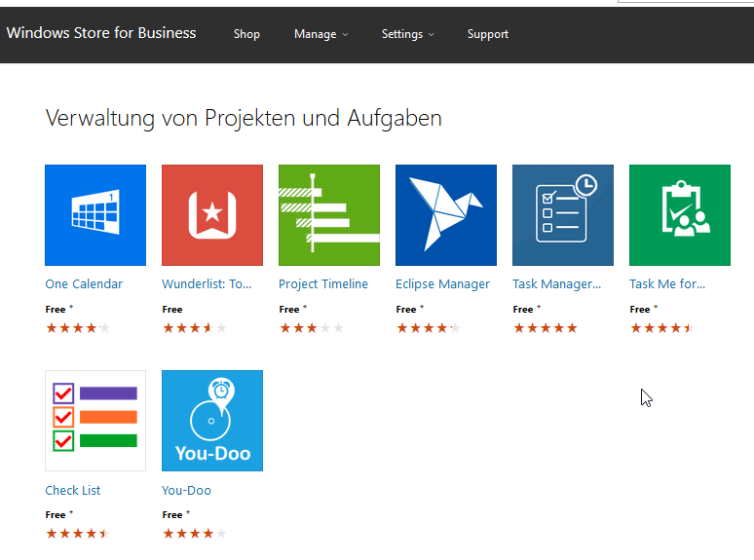The image size is (754, 560).
Task: Click the Free price under Check List
Action: pyautogui.click(x=56, y=515)
